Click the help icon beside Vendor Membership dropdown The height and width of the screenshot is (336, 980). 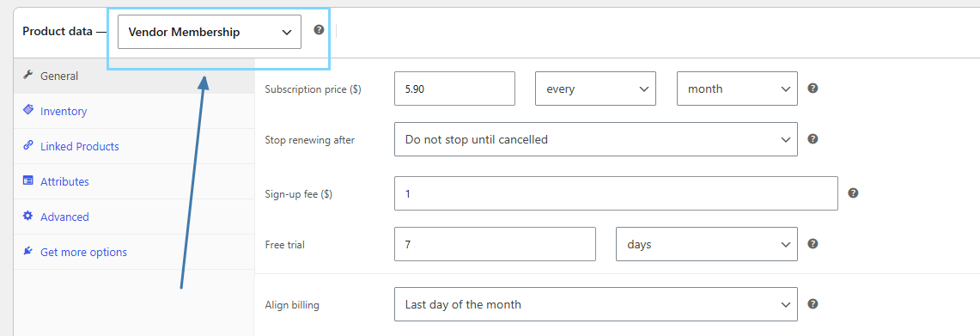coord(319,29)
